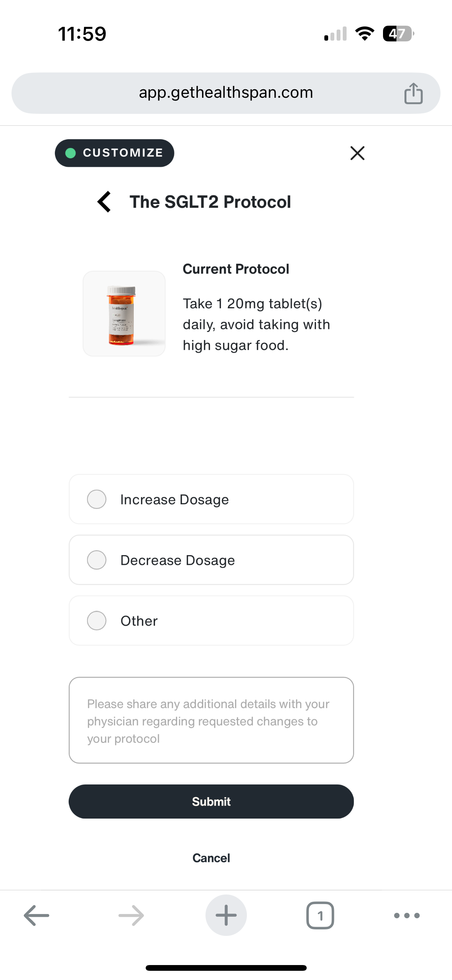Click the additional details text field

[211, 720]
